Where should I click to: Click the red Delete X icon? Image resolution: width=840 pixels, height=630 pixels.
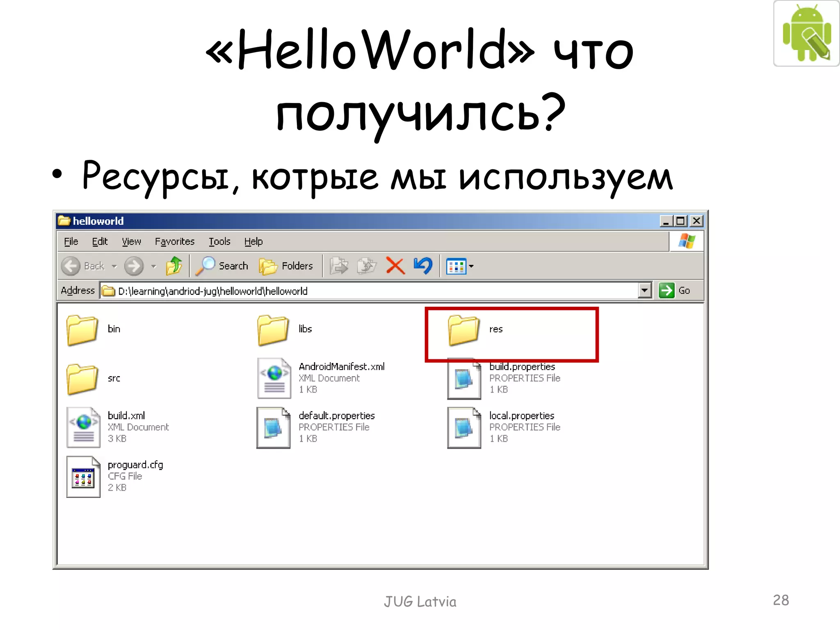395,266
